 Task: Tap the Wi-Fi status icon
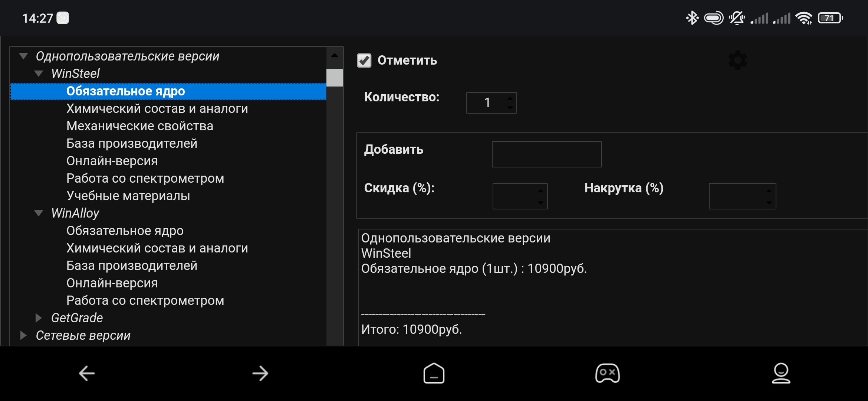pos(804,18)
